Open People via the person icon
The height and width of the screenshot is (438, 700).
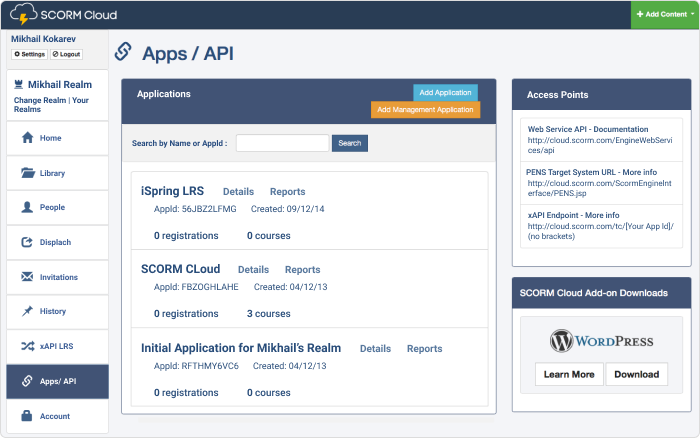[27, 207]
